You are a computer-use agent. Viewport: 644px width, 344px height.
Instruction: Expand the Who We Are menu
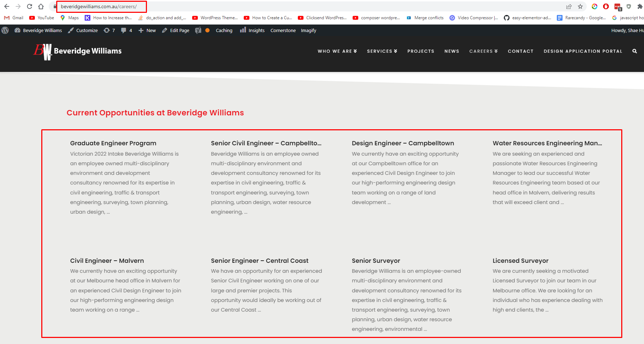337,51
